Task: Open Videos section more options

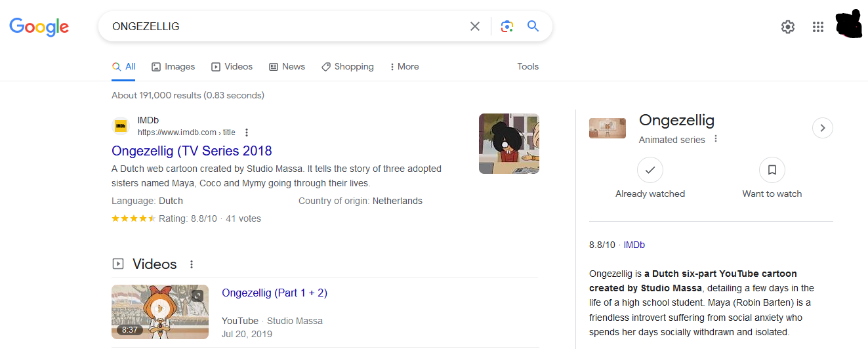Action: [192, 264]
